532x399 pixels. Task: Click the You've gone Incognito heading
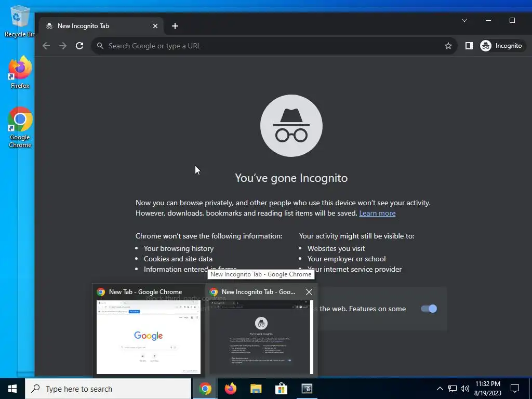point(291,178)
